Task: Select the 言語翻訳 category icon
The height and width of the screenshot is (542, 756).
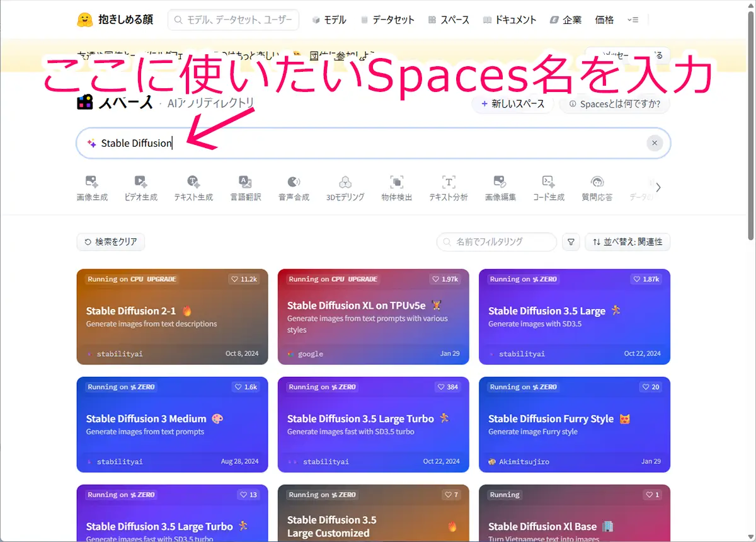Action: (x=245, y=183)
